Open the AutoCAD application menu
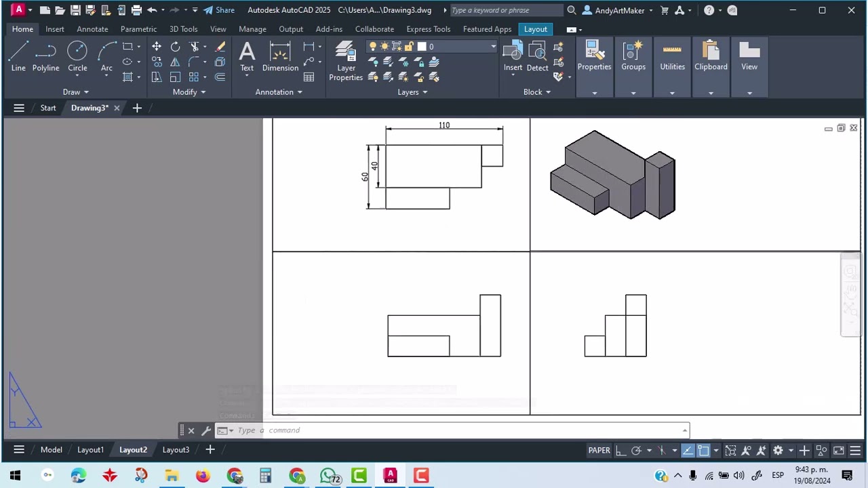868x488 pixels. (18, 10)
